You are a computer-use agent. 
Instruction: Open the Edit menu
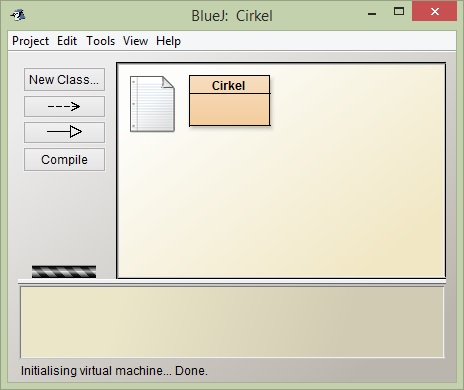coord(67,41)
